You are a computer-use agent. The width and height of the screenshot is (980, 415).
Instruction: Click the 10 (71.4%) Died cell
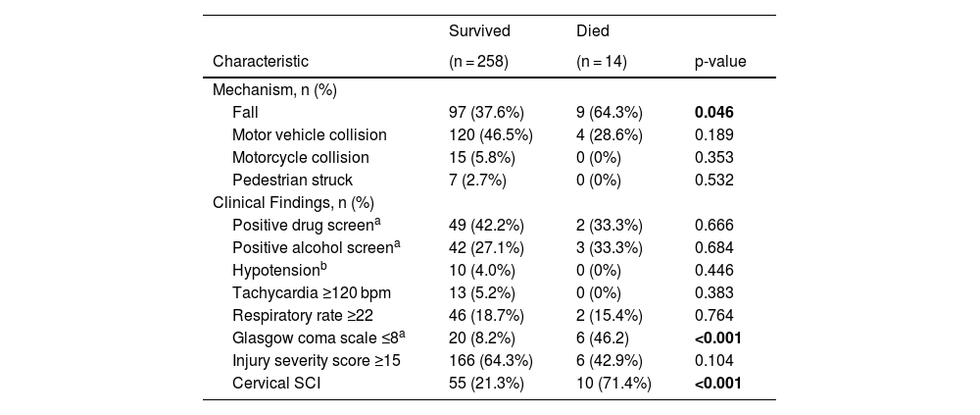[613, 384]
